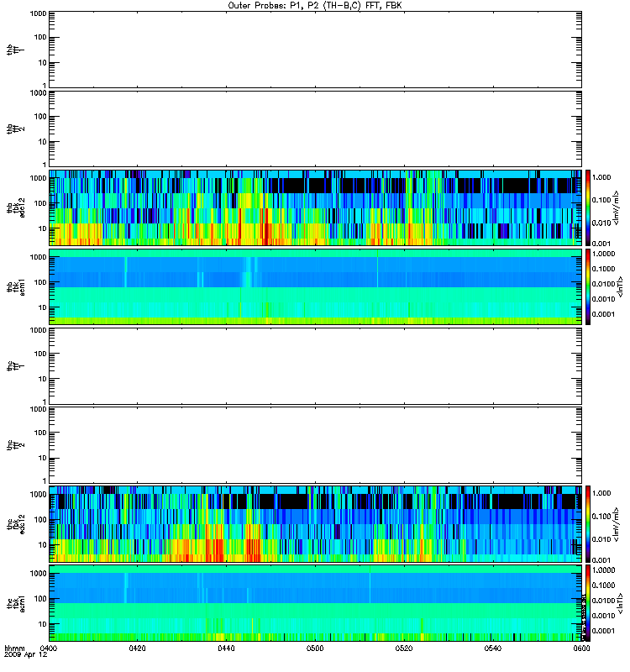The width and height of the screenshot is (630, 672).
Task: Click the '0600' time axis label
Action: 581,648
